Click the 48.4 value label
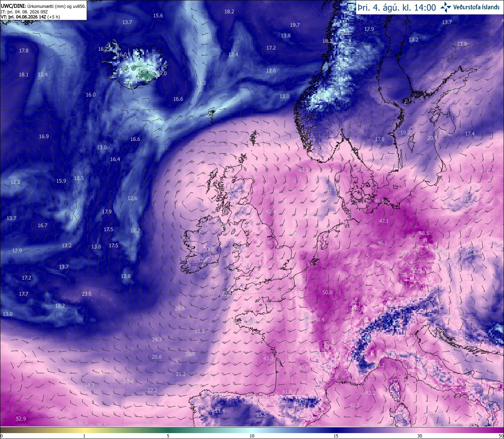504x439 pixels. coord(319,320)
